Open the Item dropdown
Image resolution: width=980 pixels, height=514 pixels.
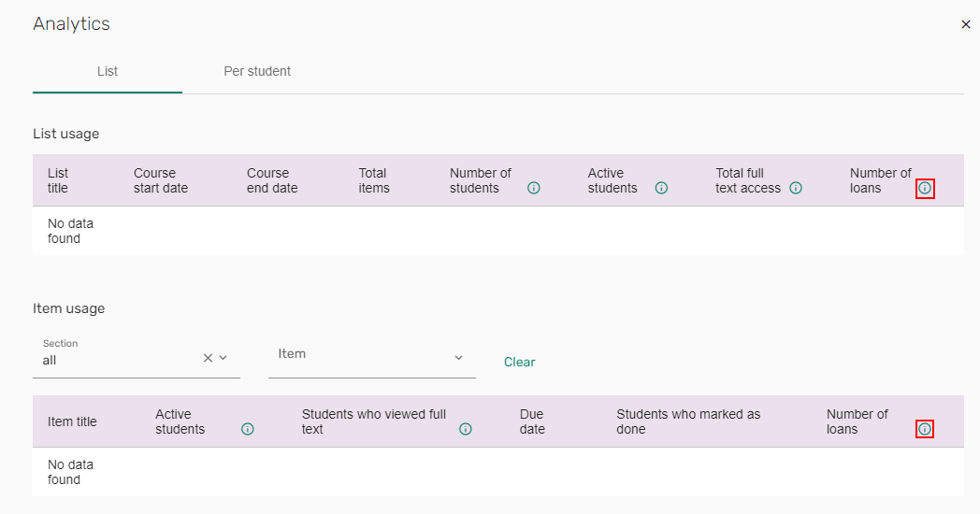tap(458, 357)
